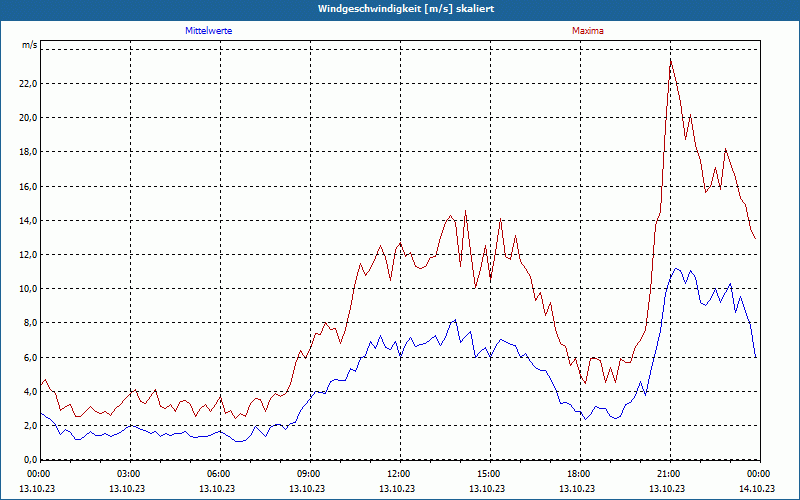Screen dimensions: 800x500
Task: Click the 8,0 y-axis label
Action: (x=30, y=323)
